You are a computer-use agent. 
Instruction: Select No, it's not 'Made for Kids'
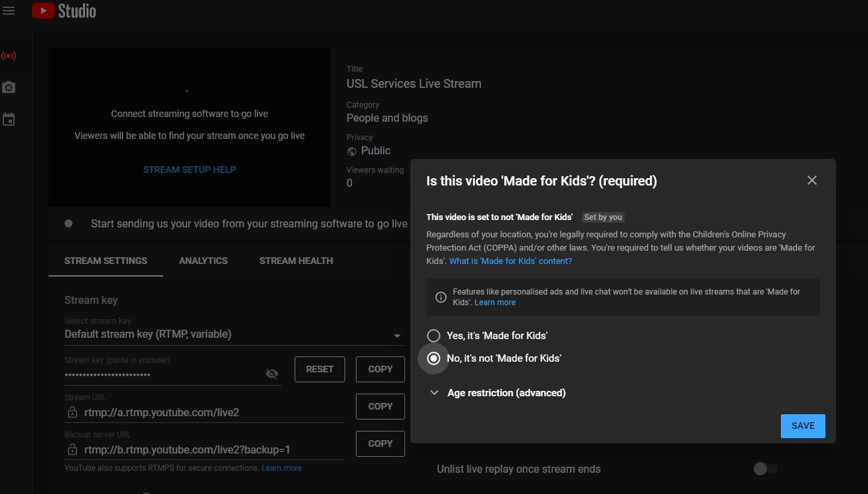[x=434, y=358]
